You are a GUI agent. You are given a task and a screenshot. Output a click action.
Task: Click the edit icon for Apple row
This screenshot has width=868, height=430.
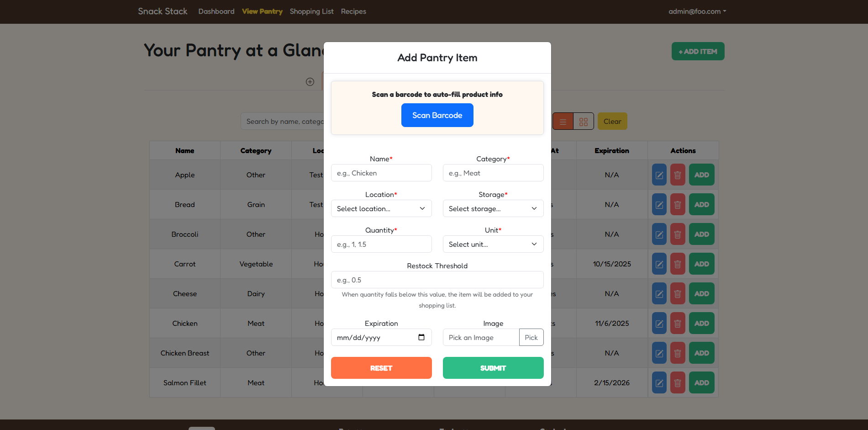coord(659,175)
